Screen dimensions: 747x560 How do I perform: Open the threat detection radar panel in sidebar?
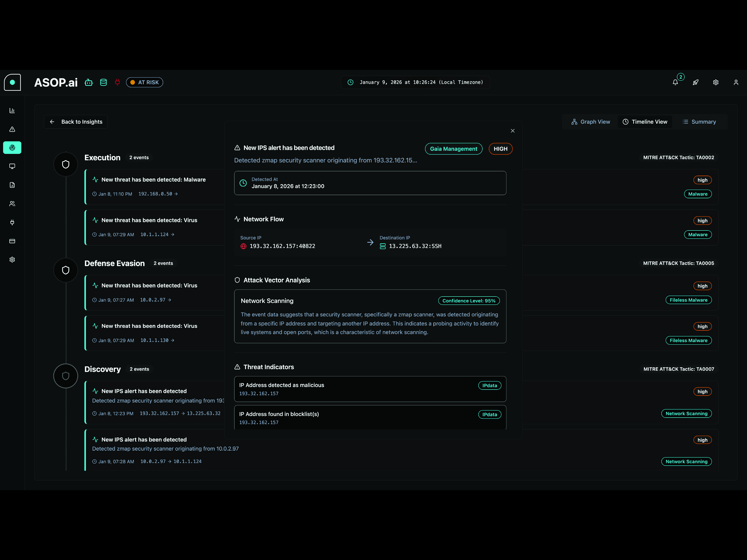(12, 148)
